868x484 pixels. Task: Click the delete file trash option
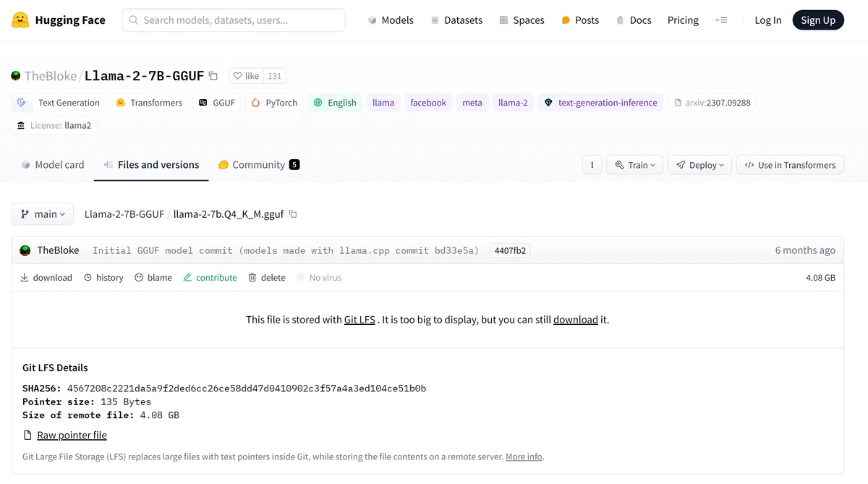pos(267,278)
